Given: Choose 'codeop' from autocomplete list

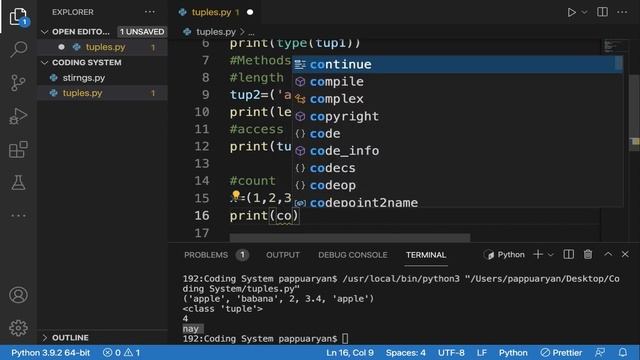Looking at the screenshot, I should click(x=457, y=185).
